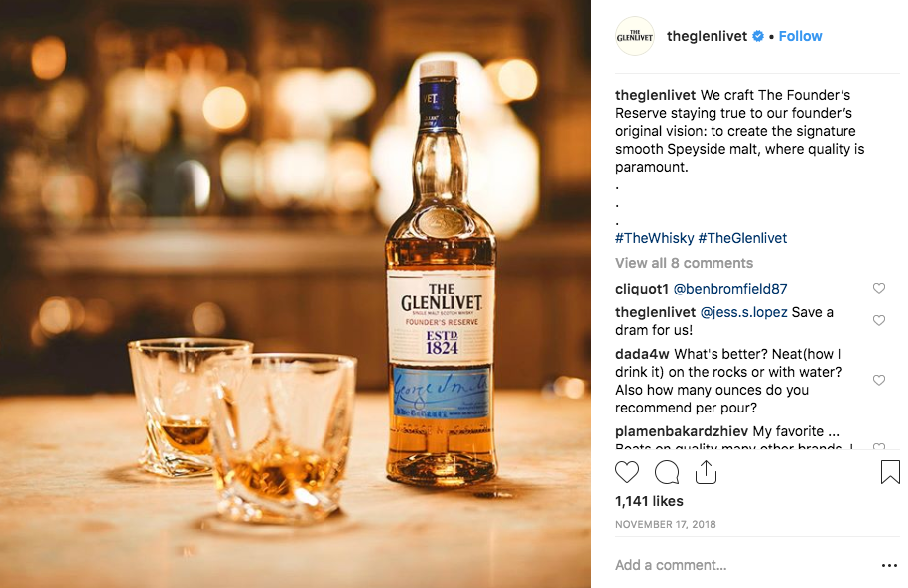Like theglenlivet's reply to jess.s.lopez
Image resolution: width=908 pixels, height=588 pixels.
pyautogui.click(x=879, y=320)
